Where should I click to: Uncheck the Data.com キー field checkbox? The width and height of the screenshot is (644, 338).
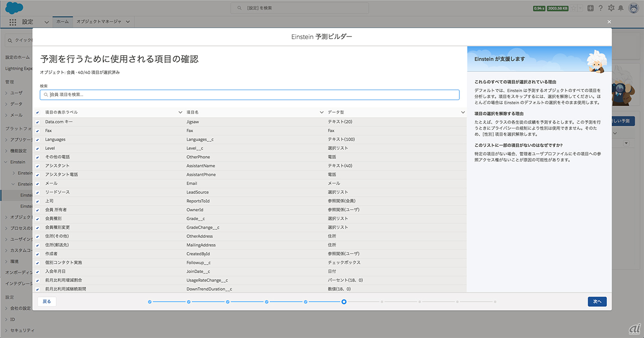point(38,122)
